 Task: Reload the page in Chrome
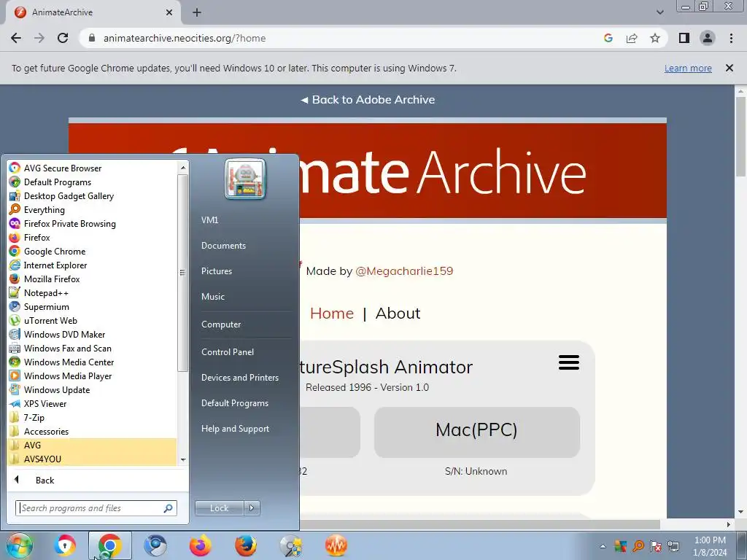point(63,38)
